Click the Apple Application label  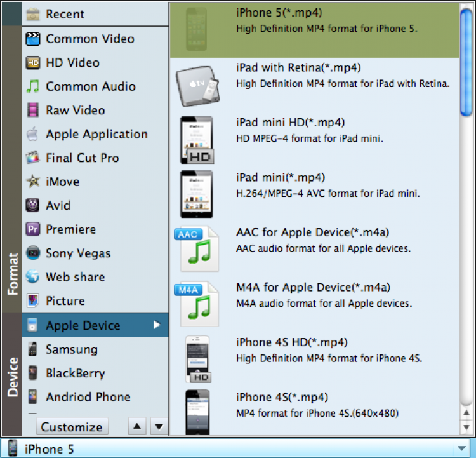pyautogui.click(x=96, y=135)
